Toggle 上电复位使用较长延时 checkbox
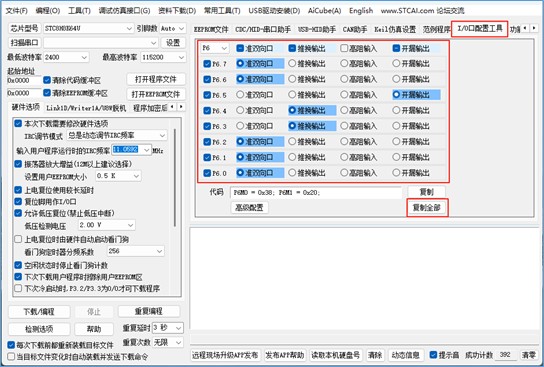Screen dimensions: 544x367 18,190
